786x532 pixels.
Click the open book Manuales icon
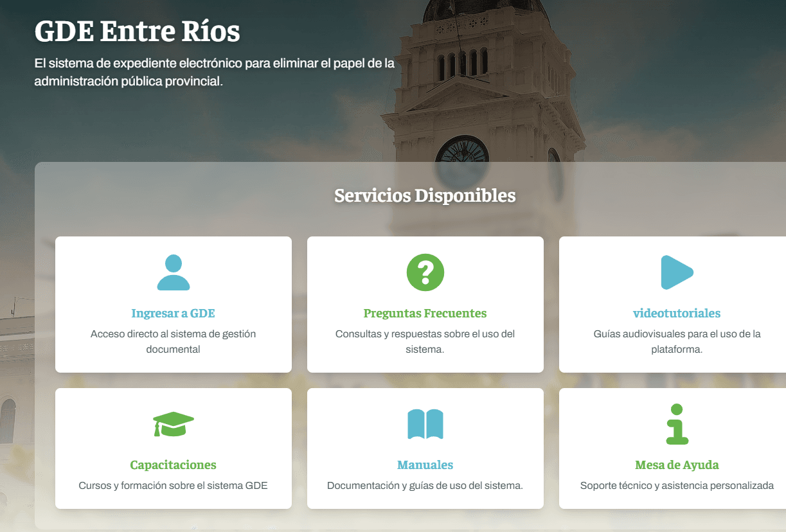(x=425, y=424)
